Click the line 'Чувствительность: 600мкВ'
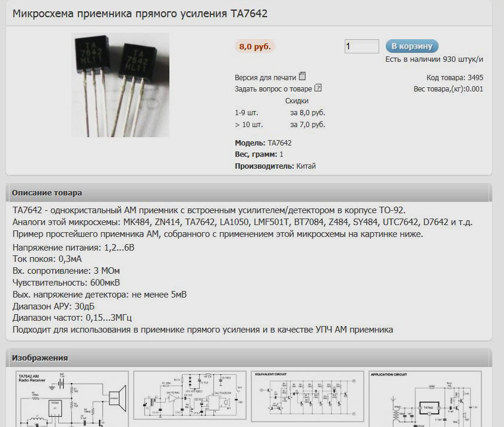Viewport: 504px width, 427px height. click(x=66, y=283)
